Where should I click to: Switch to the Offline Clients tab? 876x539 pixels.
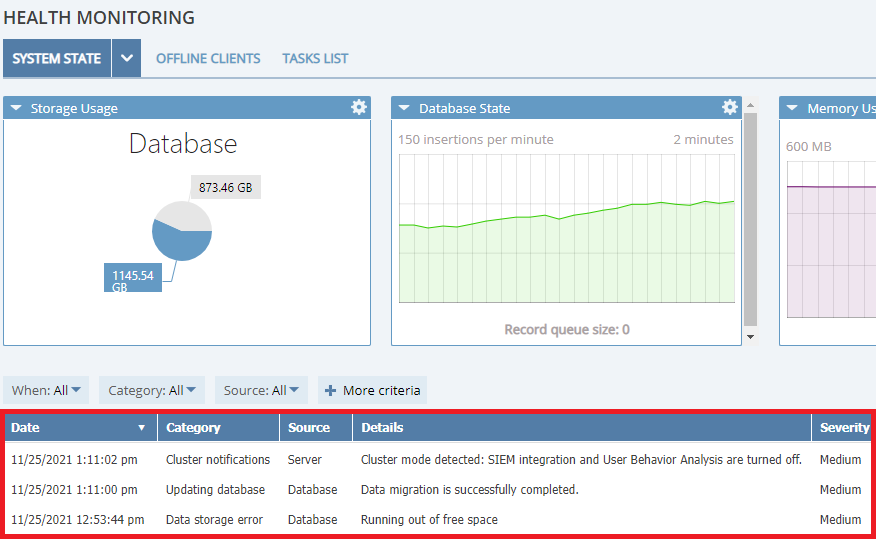(x=208, y=58)
